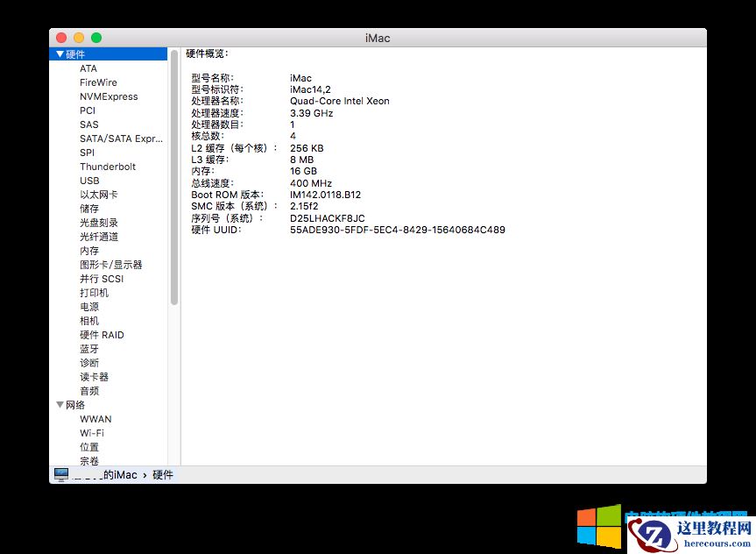Open 打印机 in the sidebar

94,293
